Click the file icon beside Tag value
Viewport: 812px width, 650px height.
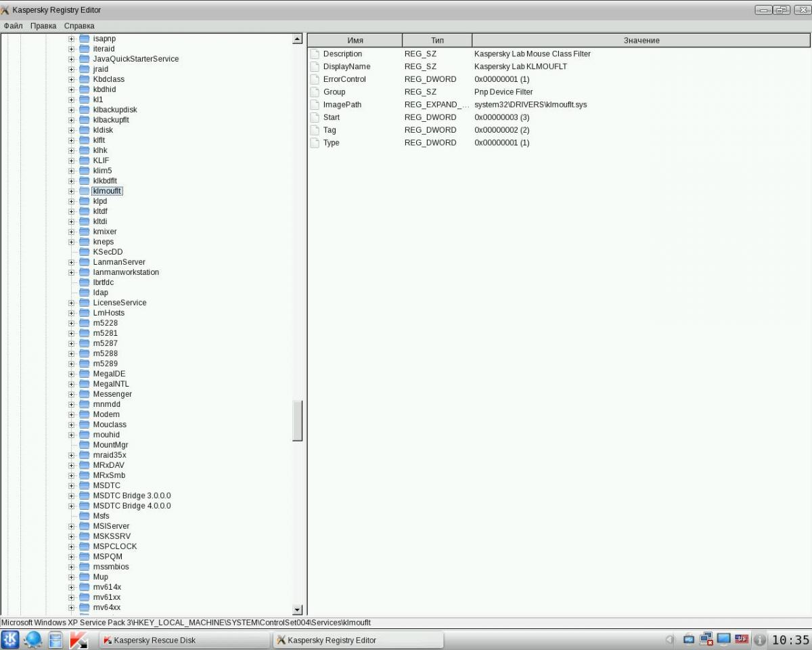pyautogui.click(x=315, y=130)
